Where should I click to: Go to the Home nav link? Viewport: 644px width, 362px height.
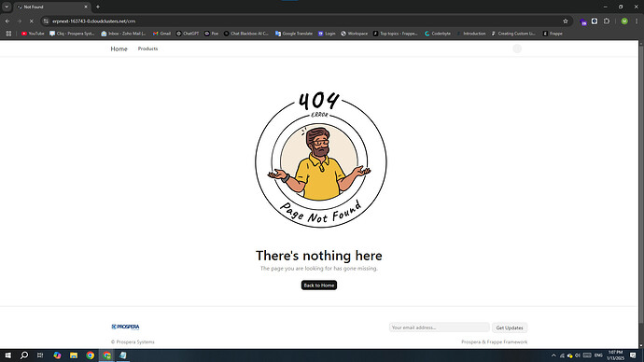click(119, 49)
